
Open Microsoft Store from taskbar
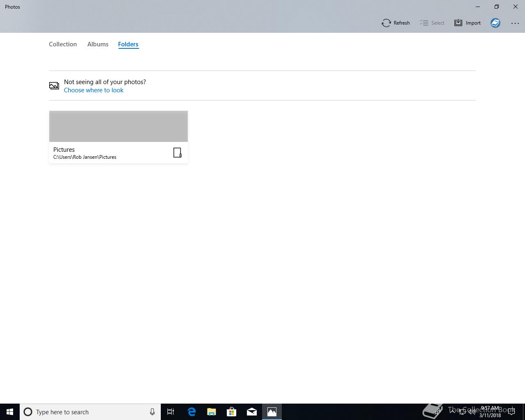[x=232, y=412]
